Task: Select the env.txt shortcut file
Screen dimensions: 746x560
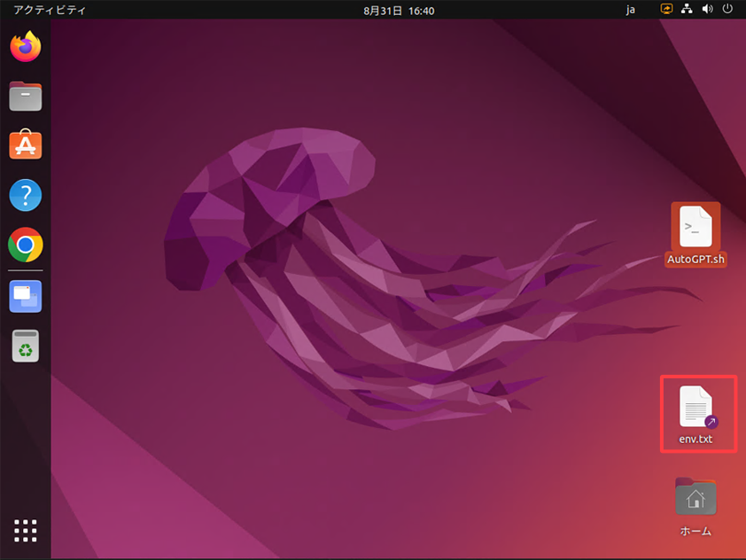Action: tap(696, 415)
